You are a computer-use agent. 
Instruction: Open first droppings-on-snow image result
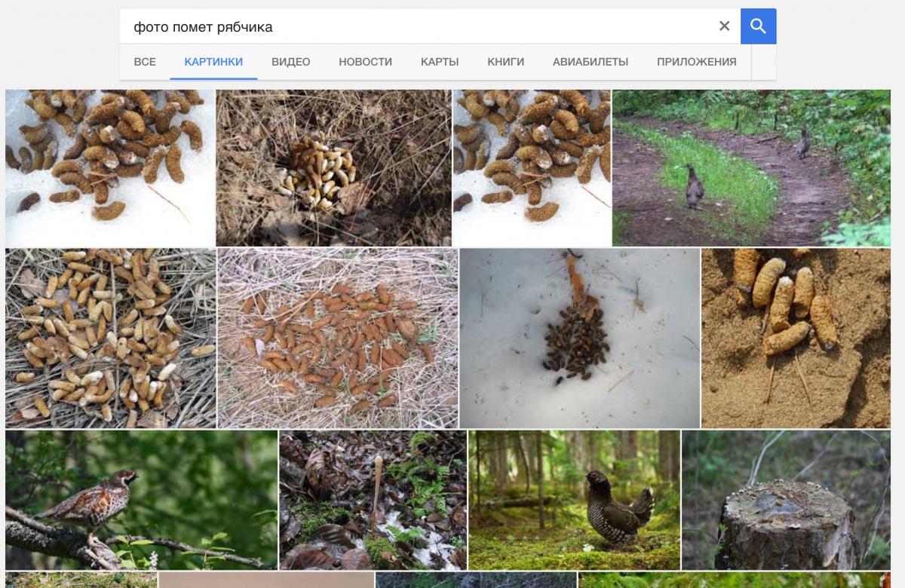click(x=109, y=167)
